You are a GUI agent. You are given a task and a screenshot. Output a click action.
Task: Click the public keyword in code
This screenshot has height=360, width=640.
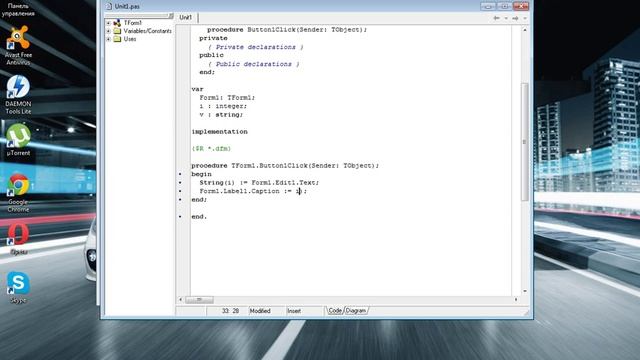[211, 55]
